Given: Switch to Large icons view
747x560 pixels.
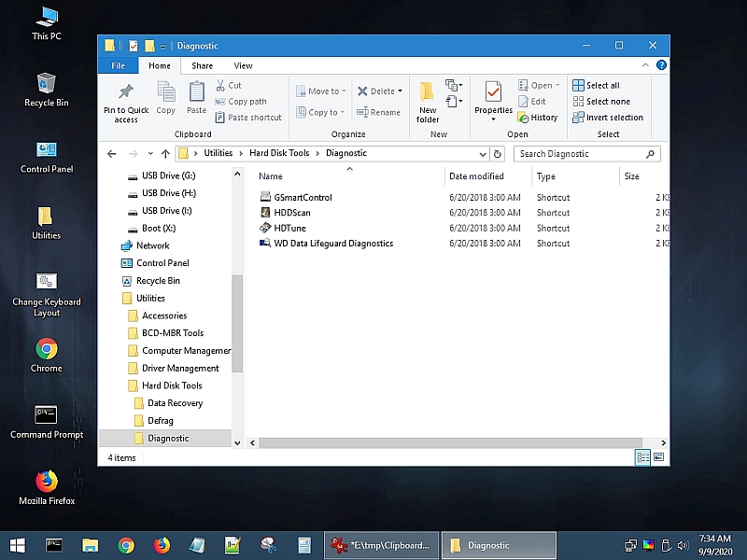Looking at the screenshot, I should point(659,457).
